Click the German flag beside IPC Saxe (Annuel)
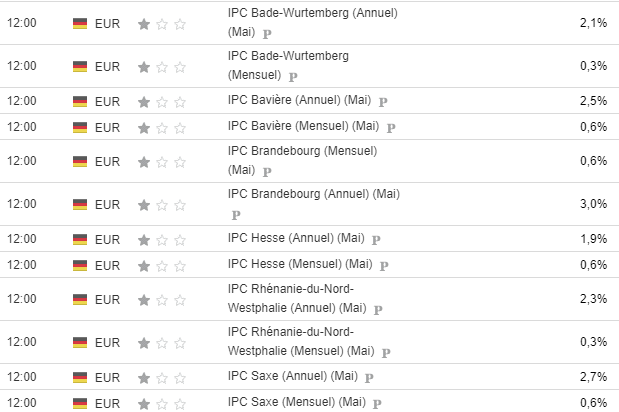Image resolution: width=619 pixels, height=412 pixels. coord(80,377)
